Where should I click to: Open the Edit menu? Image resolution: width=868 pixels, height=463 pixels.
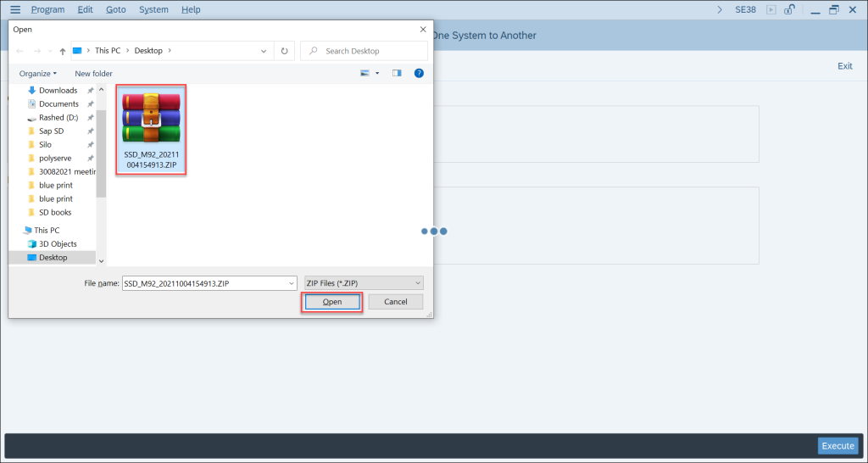[x=86, y=9]
